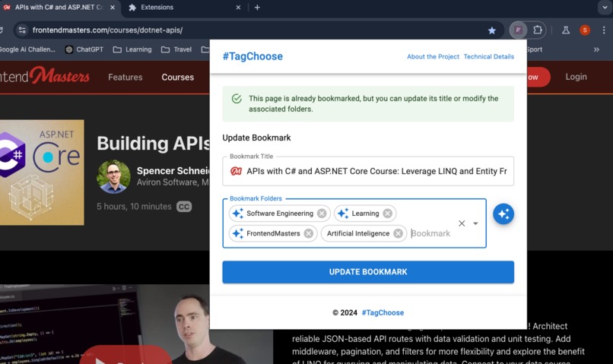Click the TagChoose extension icon in toolbar
The image size is (613, 364).
(519, 30)
